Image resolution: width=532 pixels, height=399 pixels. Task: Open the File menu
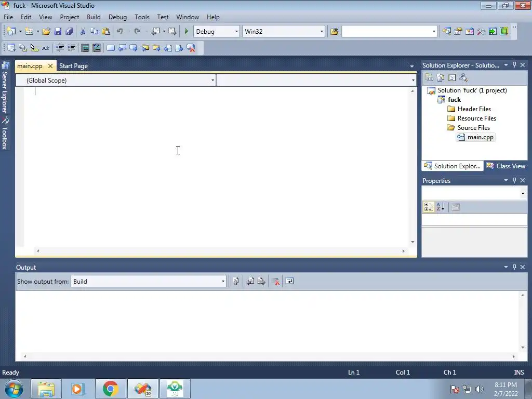[8, 17]
